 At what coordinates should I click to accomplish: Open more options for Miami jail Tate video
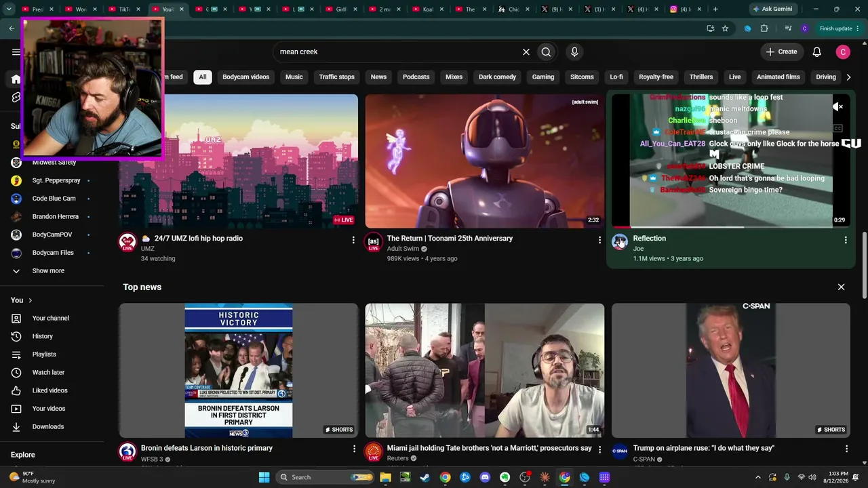[x=600, y=449]
